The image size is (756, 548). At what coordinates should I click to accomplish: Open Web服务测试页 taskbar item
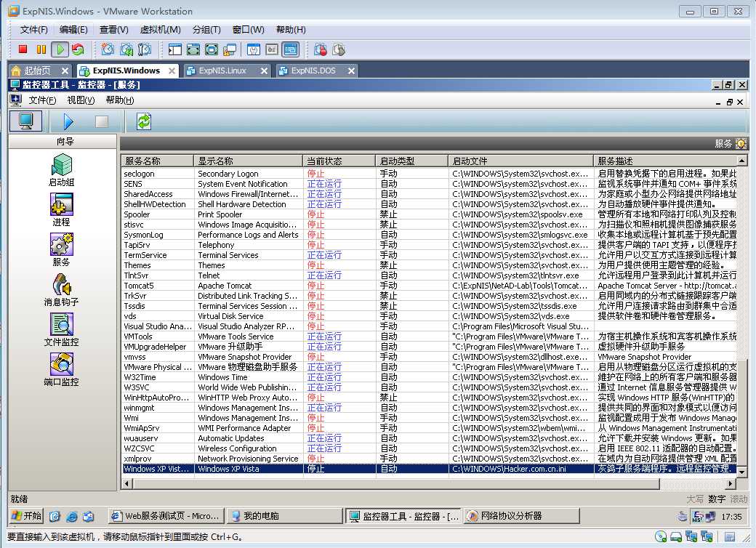(x=166, y=516)
